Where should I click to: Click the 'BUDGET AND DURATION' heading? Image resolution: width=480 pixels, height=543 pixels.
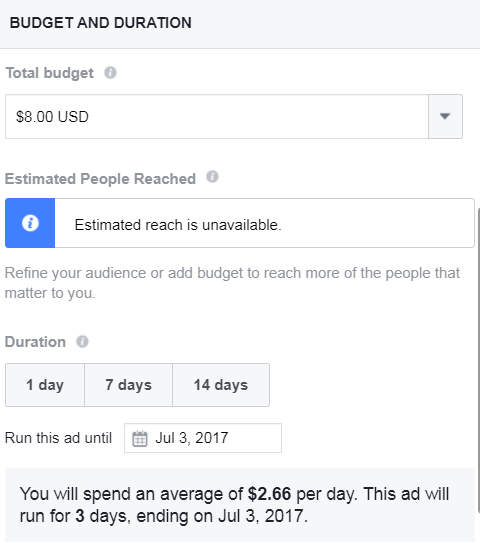(101, 23)
